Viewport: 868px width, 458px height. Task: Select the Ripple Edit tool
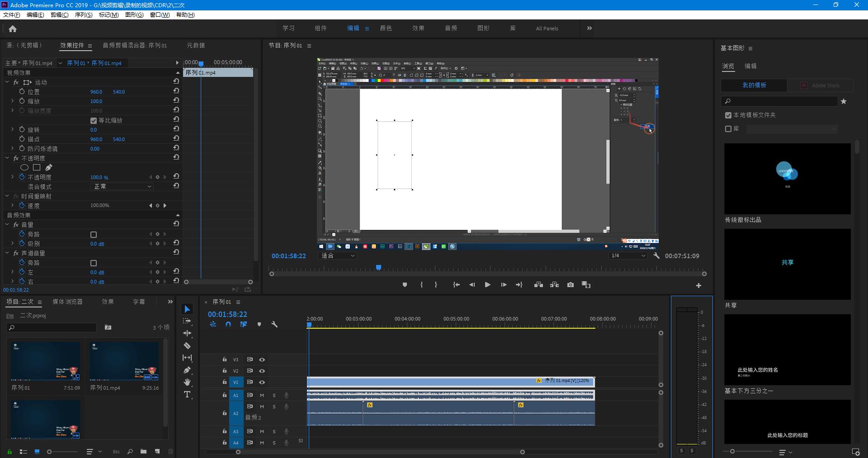pyautogui.click(x=187, y=333)
